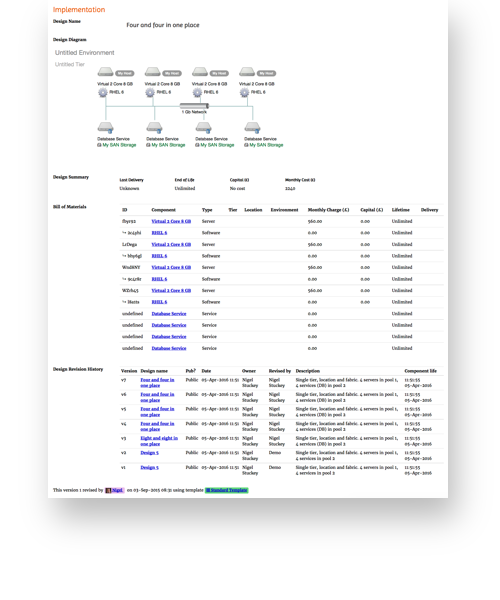The image size is (500, 600).
Task: Click the third Database Service icon from left
Action: coord(204,127)
